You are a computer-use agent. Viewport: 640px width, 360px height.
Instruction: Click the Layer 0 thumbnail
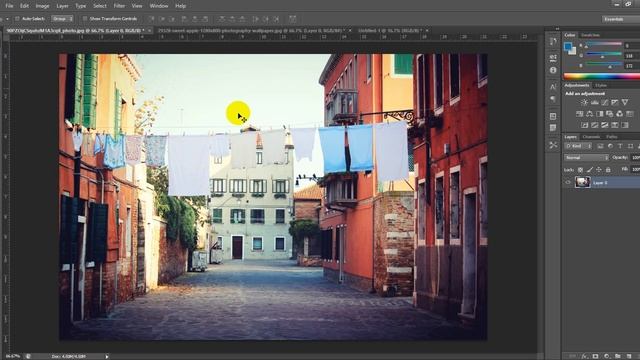(x=583, y=182)
